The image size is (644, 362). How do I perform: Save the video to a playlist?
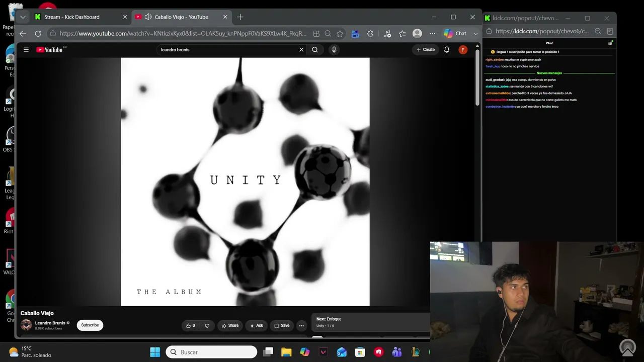pyautogui.click(x=282, y=326)
